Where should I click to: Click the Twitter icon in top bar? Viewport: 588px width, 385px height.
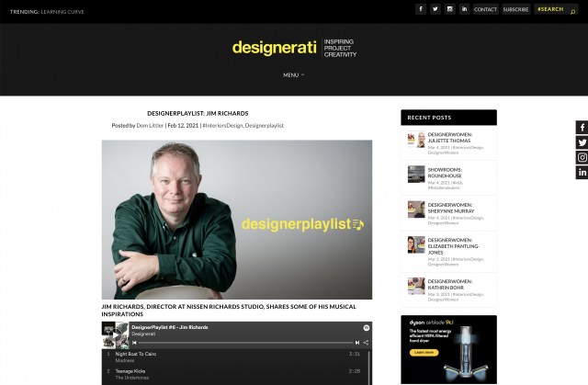(435, 9)
